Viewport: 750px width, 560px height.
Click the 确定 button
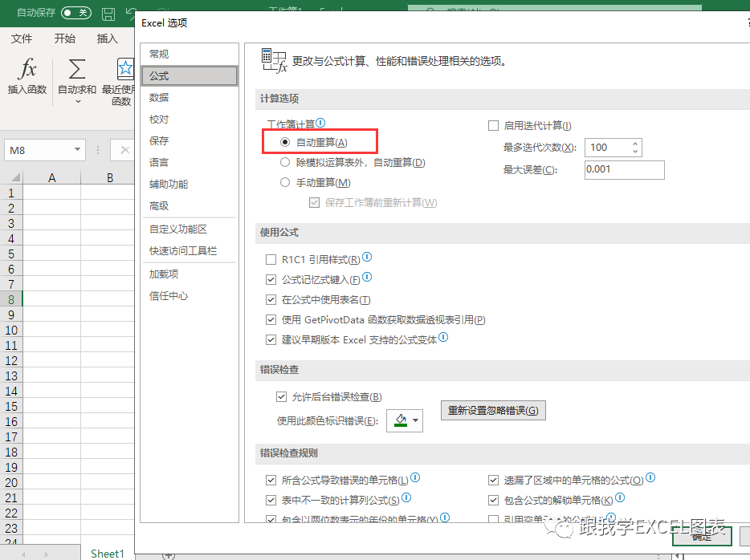[702, 537]
